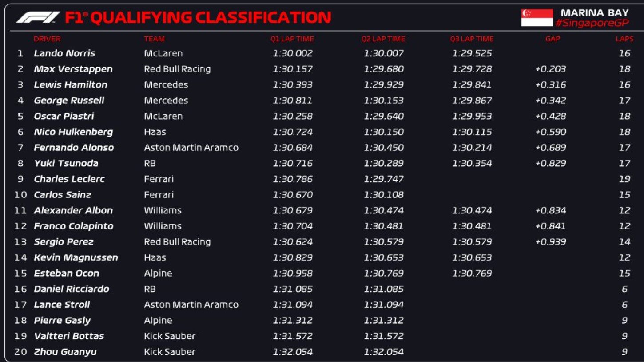Select the #SingaporeGP hashtag
Image resolution: width=644 pixels, height=362 pixels.
click(x=592, y=23)
